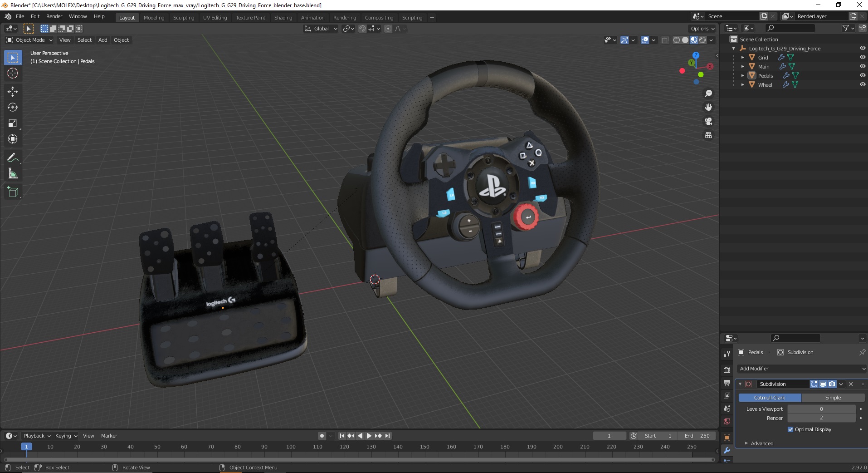The height and width of the screenshot is (473, 868).
Task: Toggle camera view using the camera icon
Action: coord(708,121)
